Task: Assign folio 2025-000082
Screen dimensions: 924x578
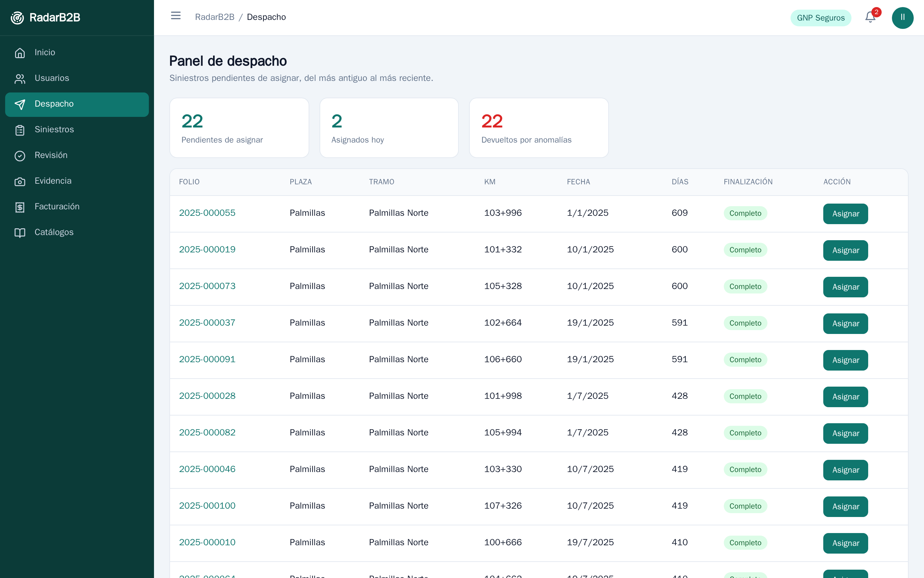Action: [x=845, y=433]
